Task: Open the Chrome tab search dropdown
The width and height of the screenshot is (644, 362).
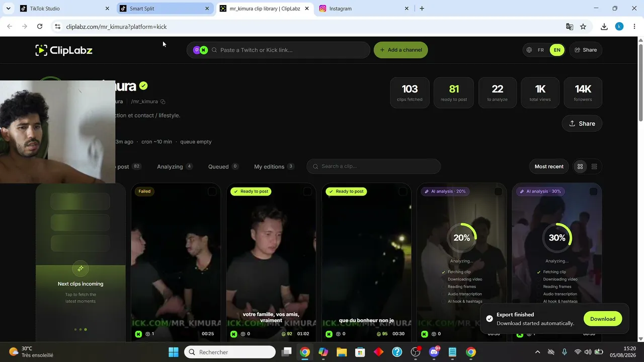Action: (x=8, y=9)
